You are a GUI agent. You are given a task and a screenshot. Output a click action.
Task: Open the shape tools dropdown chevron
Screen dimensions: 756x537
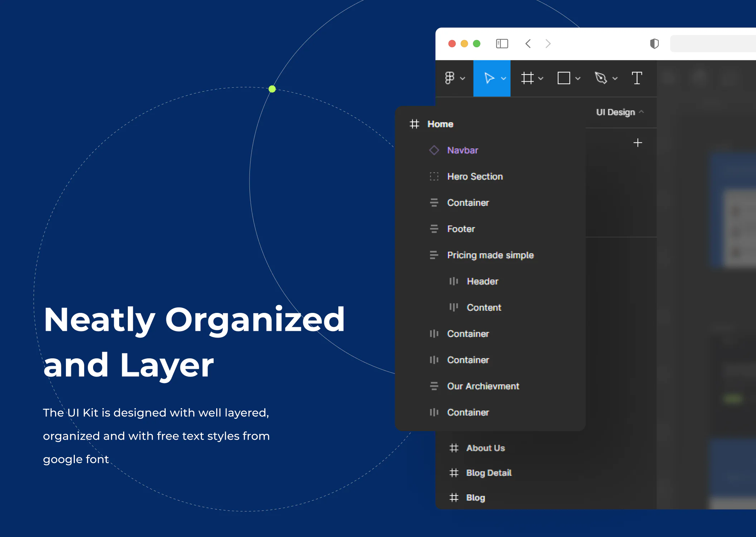pos(578,78)
